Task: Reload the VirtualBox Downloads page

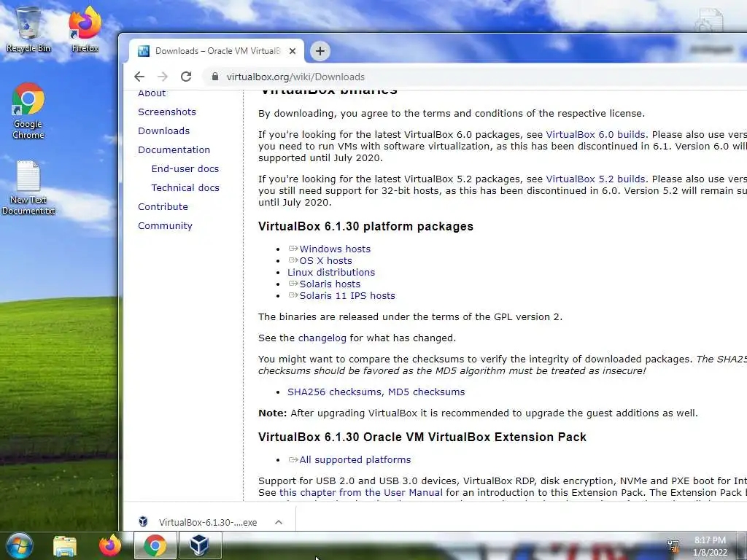Action: [x=186, y=77]
